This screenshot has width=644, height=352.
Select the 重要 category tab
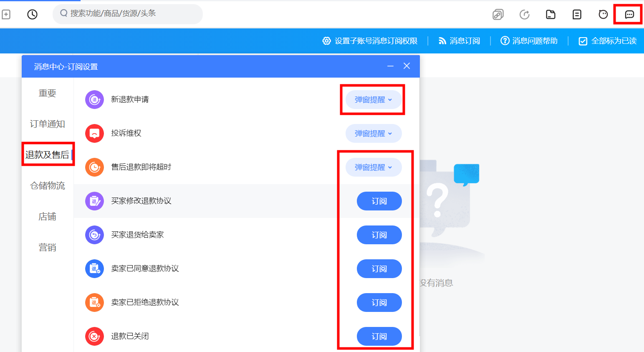click(x=48, y=93)
